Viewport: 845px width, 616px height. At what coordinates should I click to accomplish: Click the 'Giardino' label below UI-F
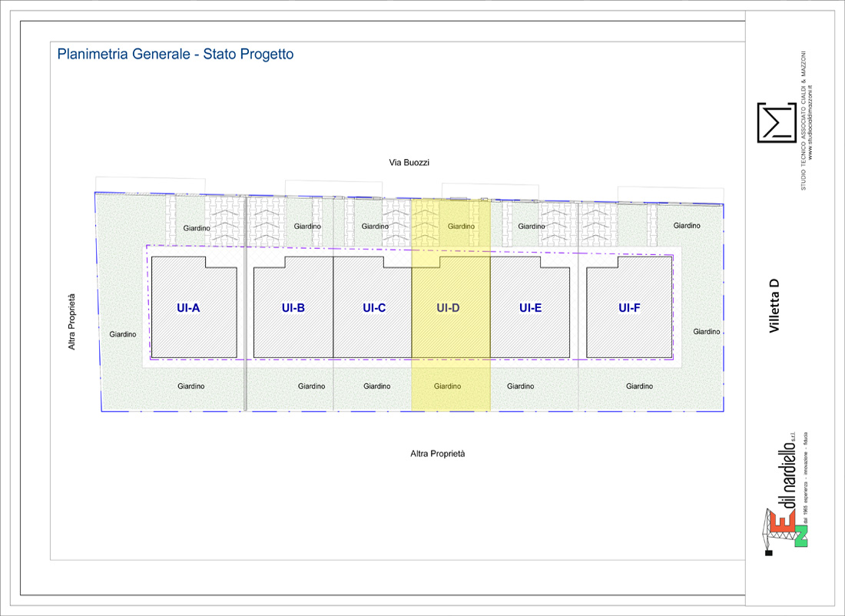coord(639,386)
